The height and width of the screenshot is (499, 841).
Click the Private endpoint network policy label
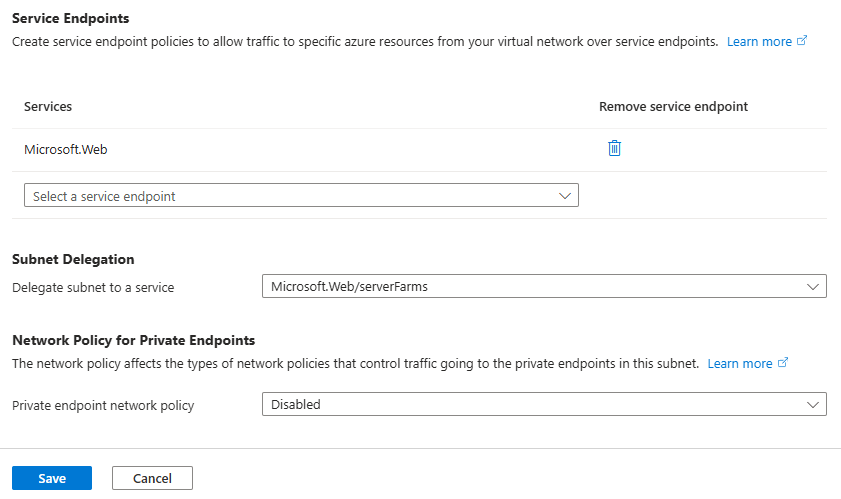tap(103, 405)
